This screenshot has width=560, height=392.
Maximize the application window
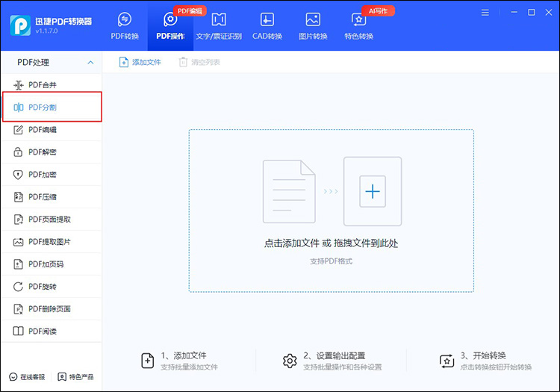click(x=532, y=13)
